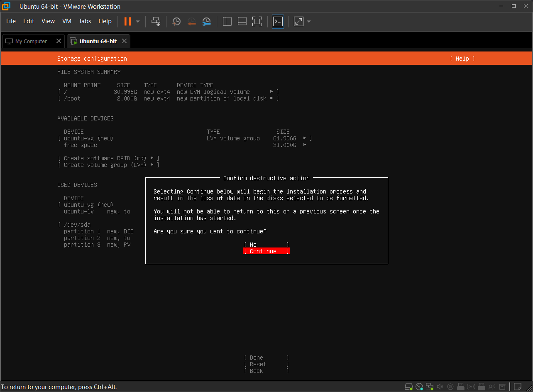Open the snapshot manager wrench icon

pos(206,21)
